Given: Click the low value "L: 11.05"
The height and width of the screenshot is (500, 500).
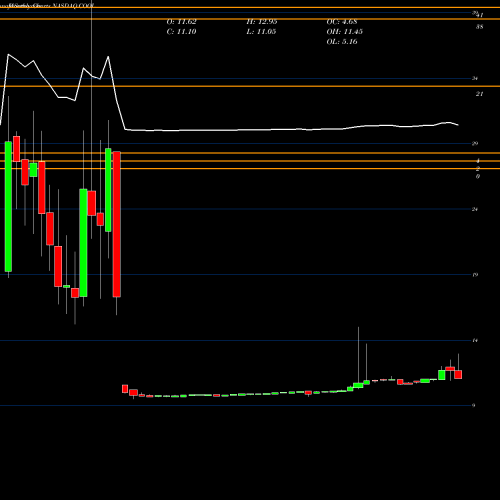Looking at the screenshot, I should [x=261, y=32].
